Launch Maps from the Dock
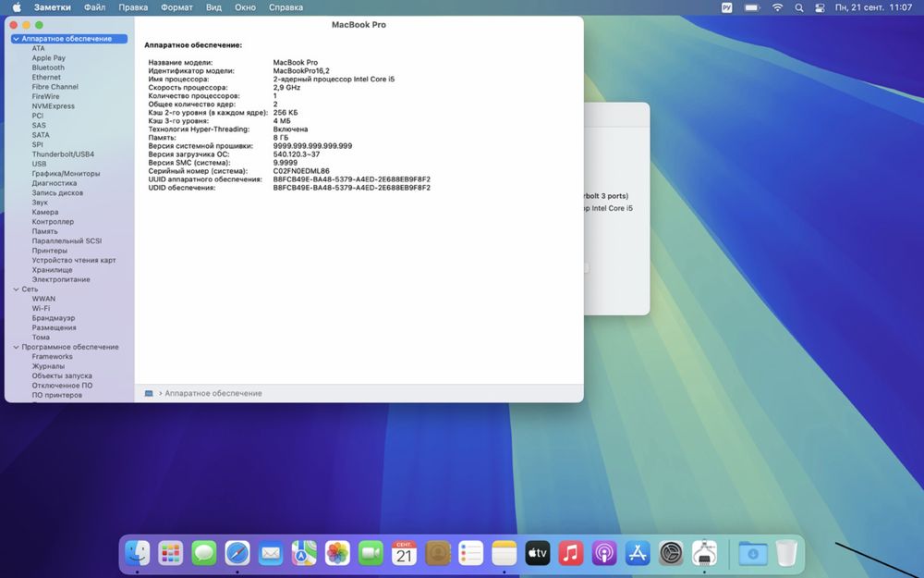 click(x=304, y=553)
